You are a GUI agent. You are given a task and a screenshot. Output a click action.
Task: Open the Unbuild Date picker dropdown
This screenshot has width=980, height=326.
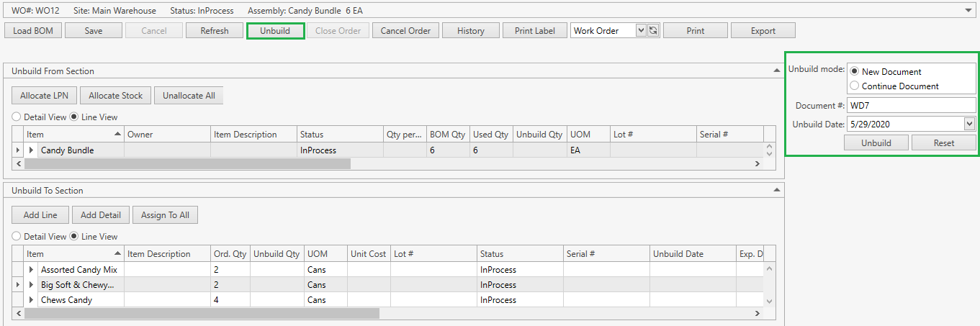pos(969,124)
